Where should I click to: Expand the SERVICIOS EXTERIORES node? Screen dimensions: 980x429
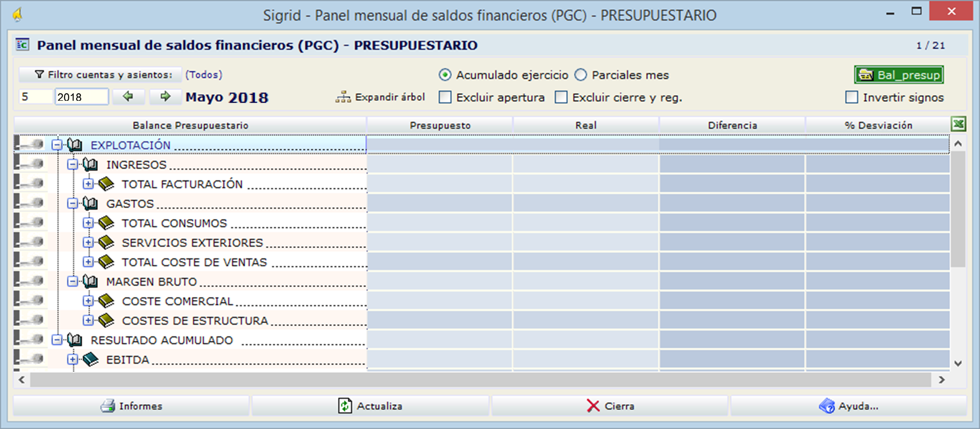point(88,242)
